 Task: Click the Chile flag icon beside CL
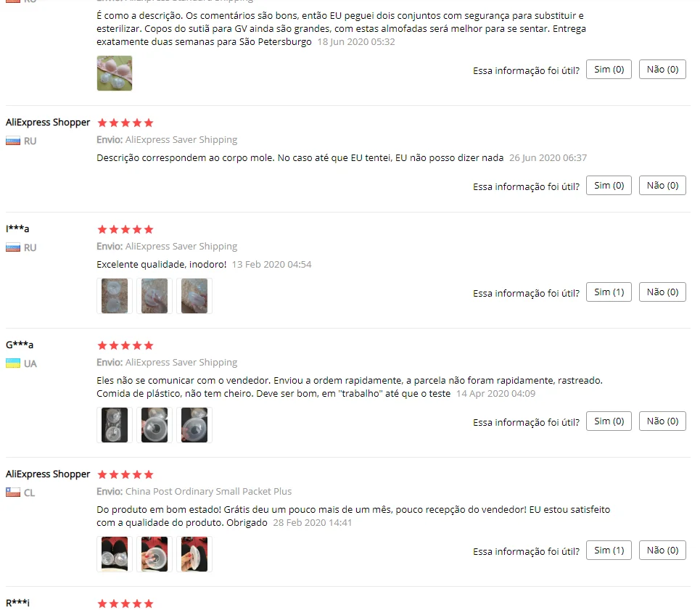13,492
